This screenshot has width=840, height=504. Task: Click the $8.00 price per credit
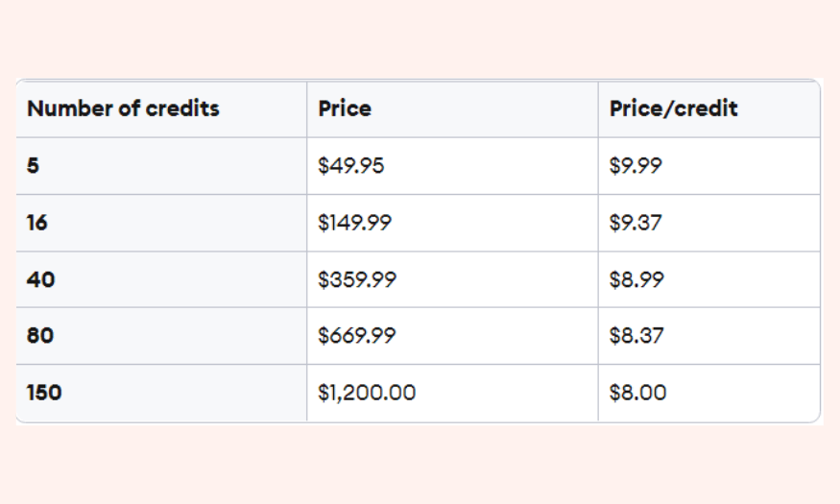click(637, 393)
